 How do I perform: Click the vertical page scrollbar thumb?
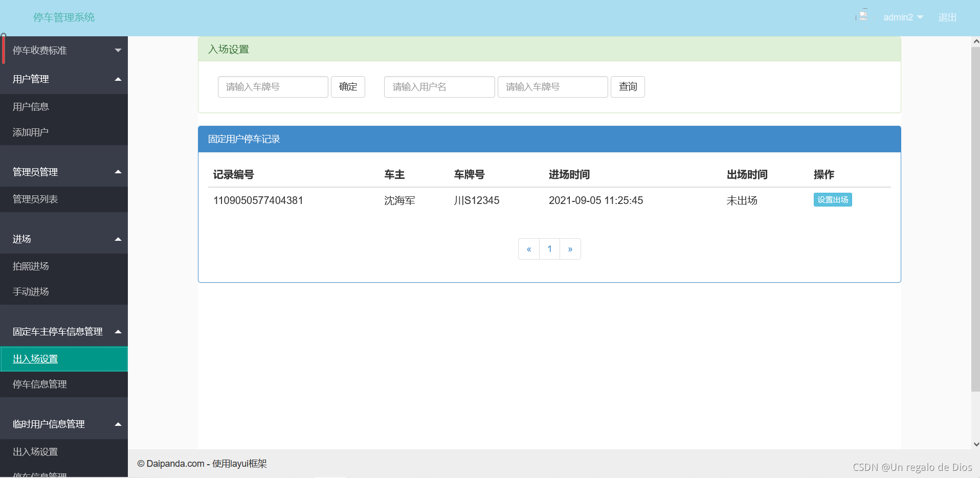coord(976,219)
